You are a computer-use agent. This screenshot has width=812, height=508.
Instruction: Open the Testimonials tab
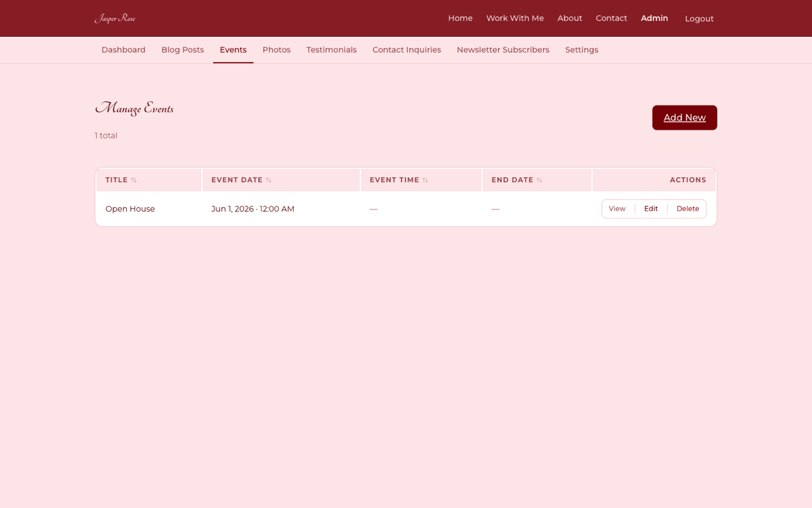click(331, 50)
